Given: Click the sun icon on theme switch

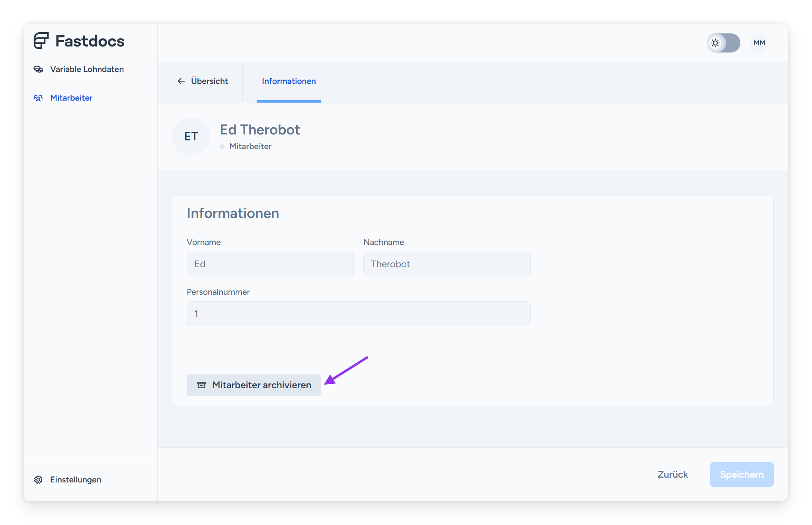Looking at the screenshot, I should coord(715,43).
